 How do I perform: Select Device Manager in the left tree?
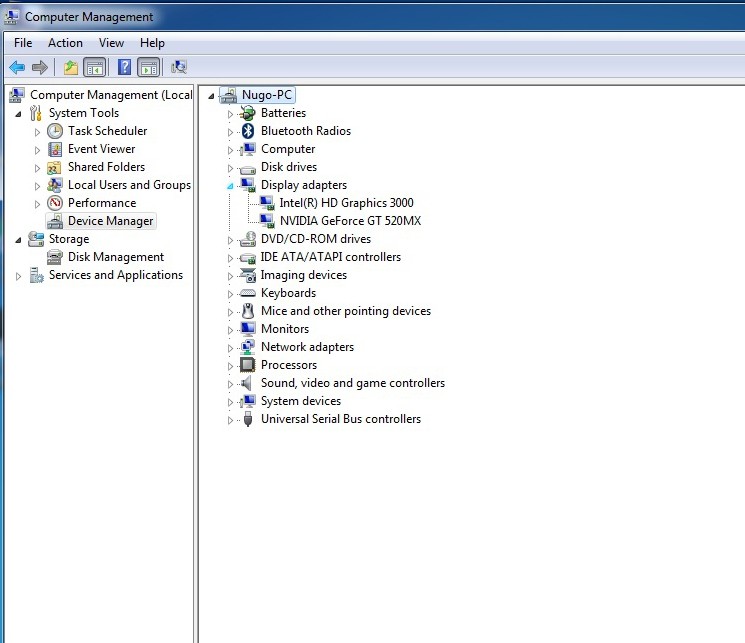pos(110,221)
